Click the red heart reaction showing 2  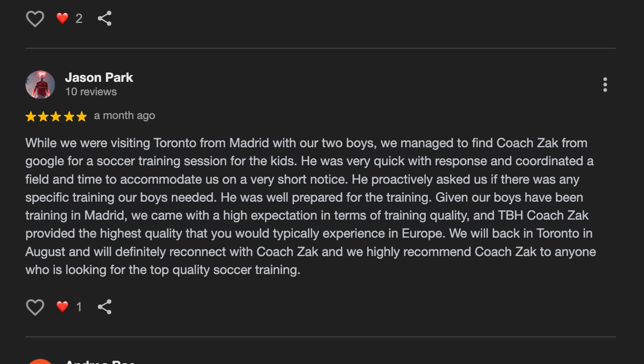(x=62, y=18)
